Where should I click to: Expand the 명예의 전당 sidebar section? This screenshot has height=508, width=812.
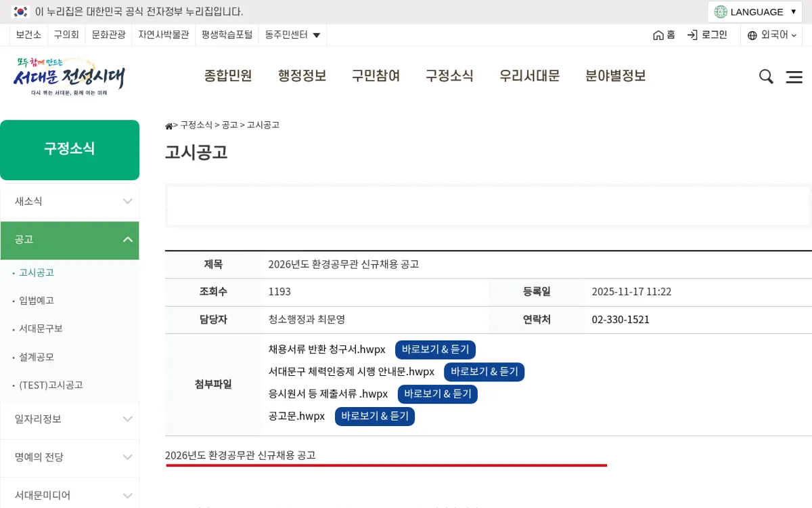[70, 457]
